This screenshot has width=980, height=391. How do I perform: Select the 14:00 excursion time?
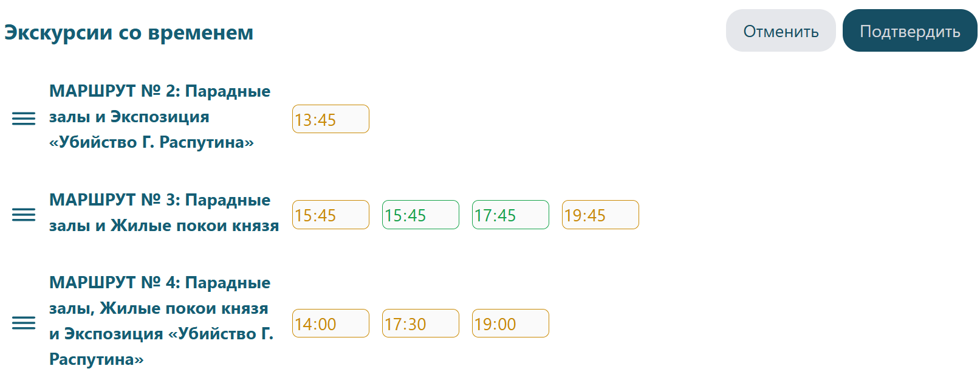click(x=331, y=324)
